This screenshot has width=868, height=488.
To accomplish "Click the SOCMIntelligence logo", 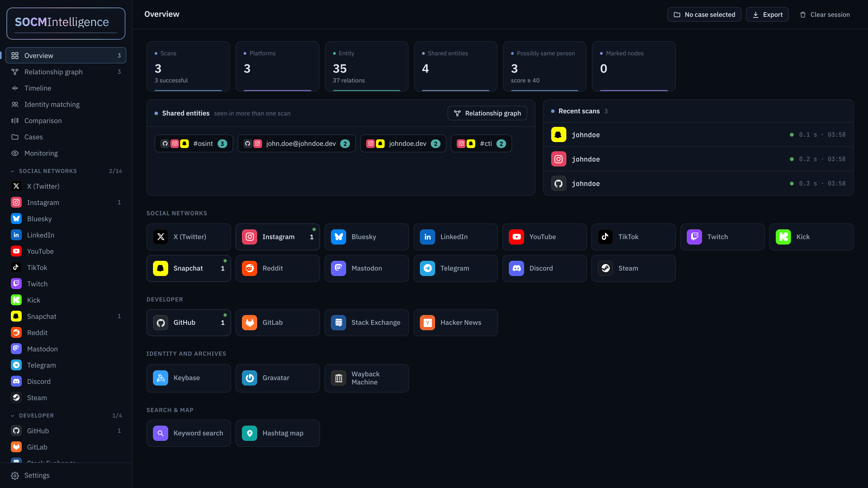I will coord(66,23).
